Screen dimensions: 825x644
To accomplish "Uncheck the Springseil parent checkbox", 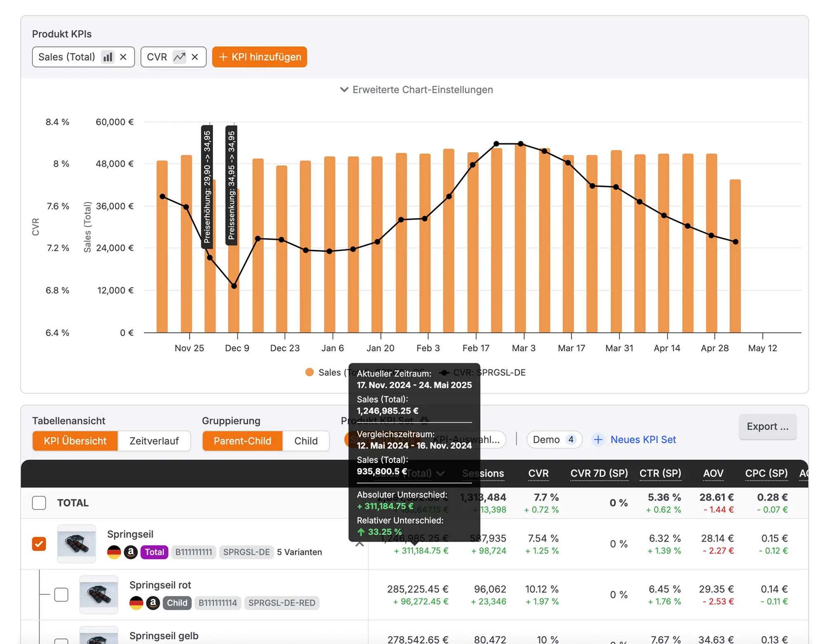I will (39, 544).
